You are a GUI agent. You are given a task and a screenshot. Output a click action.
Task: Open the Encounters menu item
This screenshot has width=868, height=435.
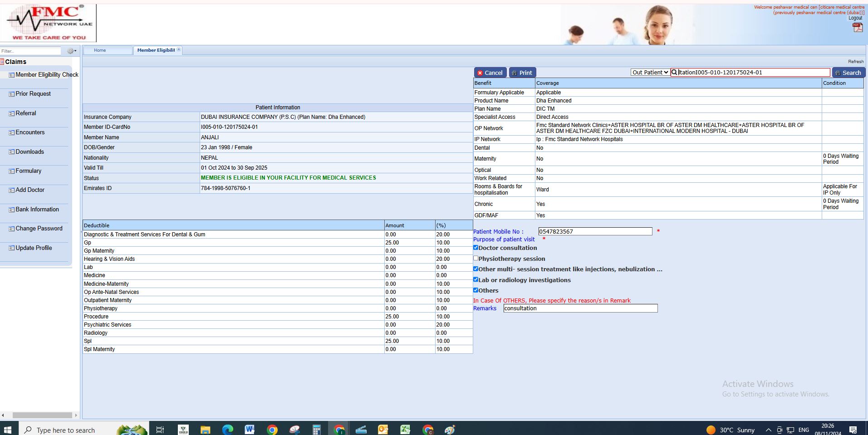(30, 132)
